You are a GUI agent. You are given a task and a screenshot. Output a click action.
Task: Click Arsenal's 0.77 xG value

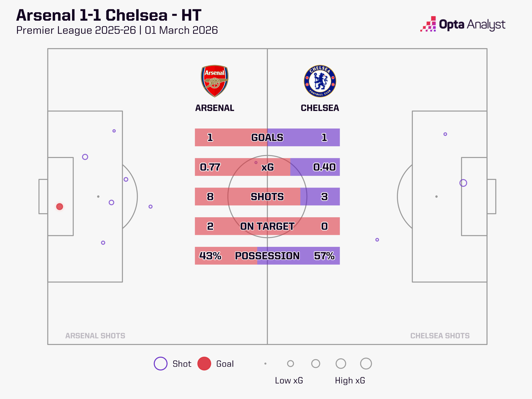pos(210,167)
